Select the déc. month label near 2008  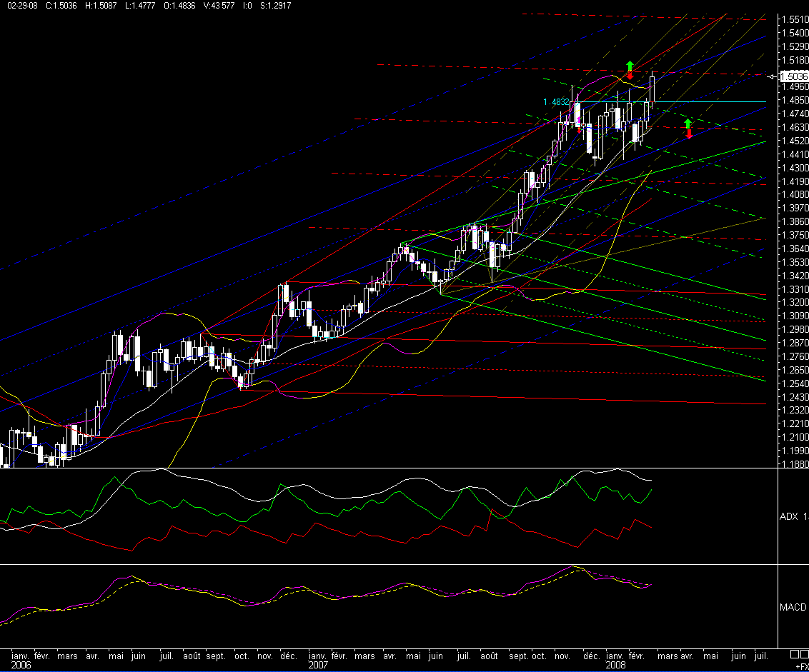[591, 656]
